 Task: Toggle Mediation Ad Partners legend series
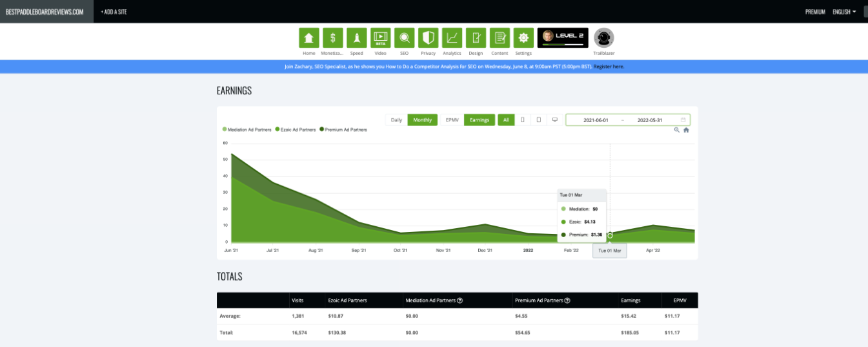click(247, 130)
